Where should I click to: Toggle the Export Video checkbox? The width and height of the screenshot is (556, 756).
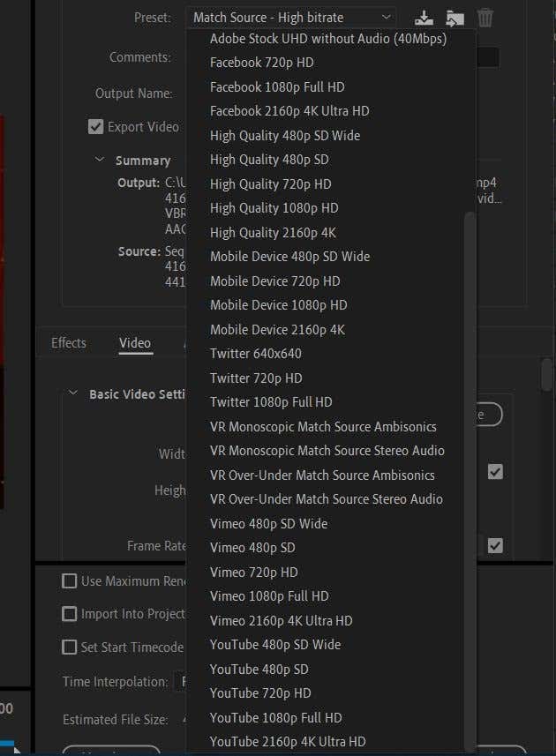96,127
